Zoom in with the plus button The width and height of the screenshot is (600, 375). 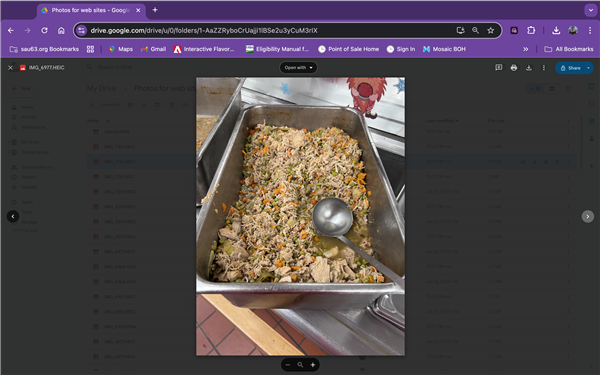coord(313,365)
